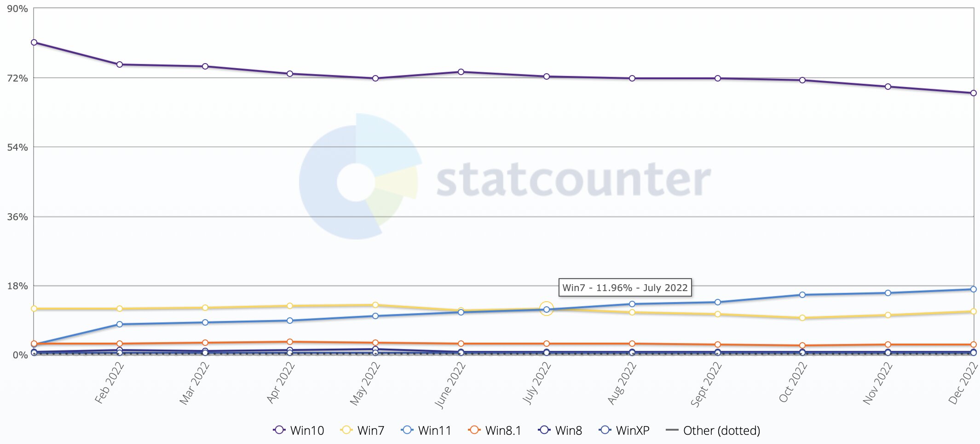Click the Win11 data point for Feb 2022
980x444 pixels.
click(120, 324)
